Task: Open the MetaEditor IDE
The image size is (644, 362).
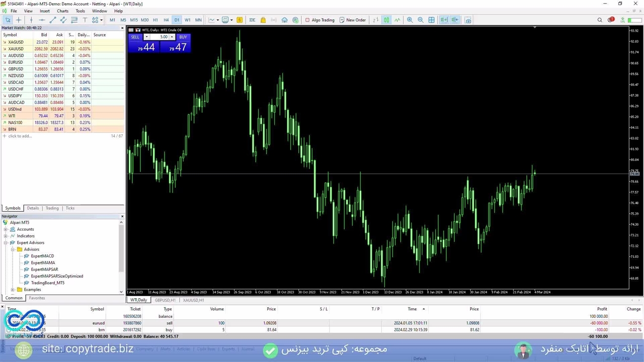Action: (252, 20)
